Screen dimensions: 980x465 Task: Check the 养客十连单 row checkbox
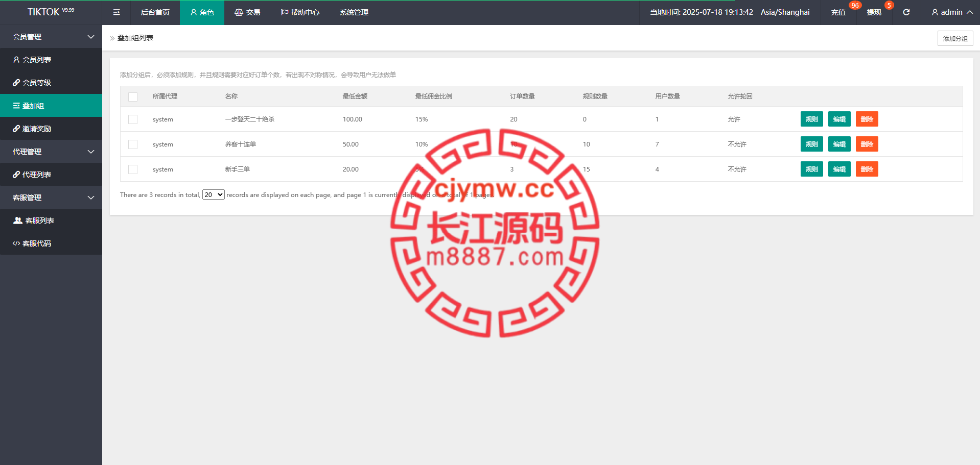pyautogui.click(x=133, y=144)
